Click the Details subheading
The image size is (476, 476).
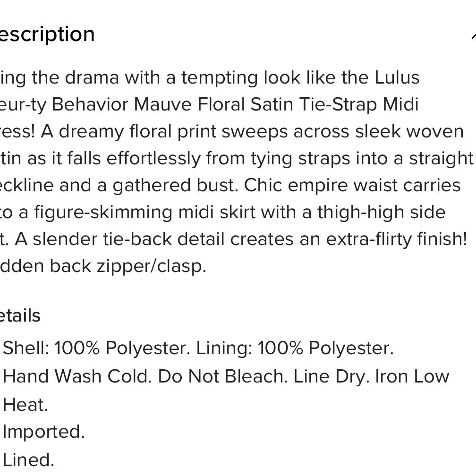(x=20, y=315)
